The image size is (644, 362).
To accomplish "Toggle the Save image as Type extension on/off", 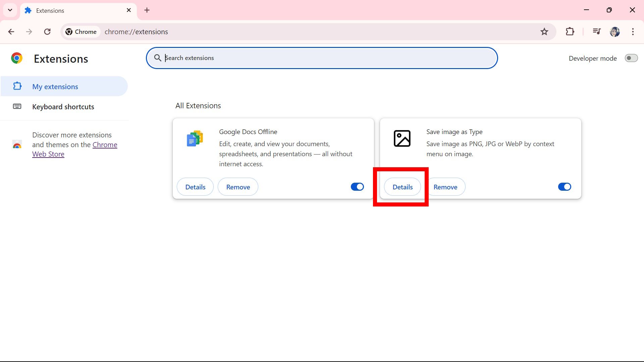I will point(565,186).
